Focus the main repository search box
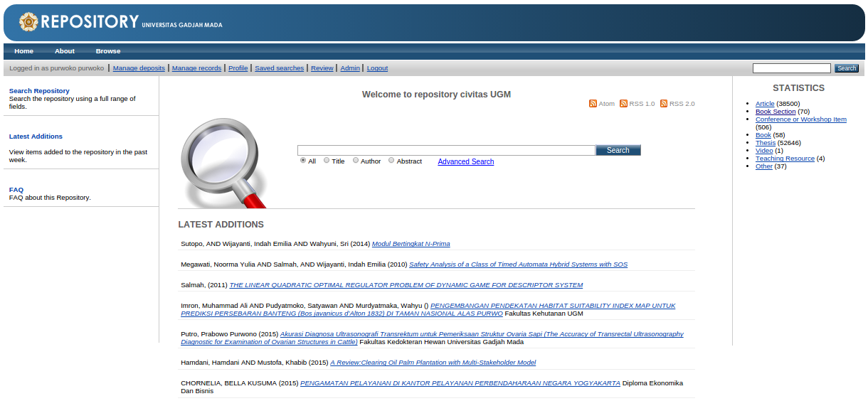Image resolution: width=868 pixels, height=401 pixels. point(446,150)
